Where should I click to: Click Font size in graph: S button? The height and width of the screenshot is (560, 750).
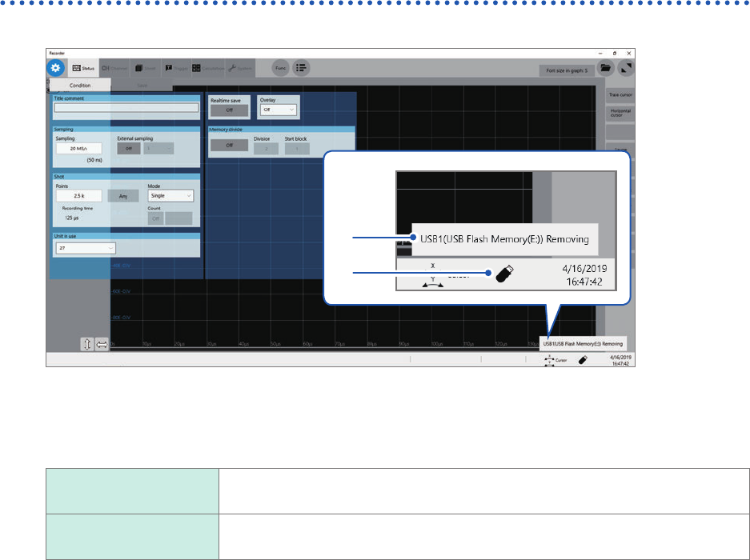point(567,70)
